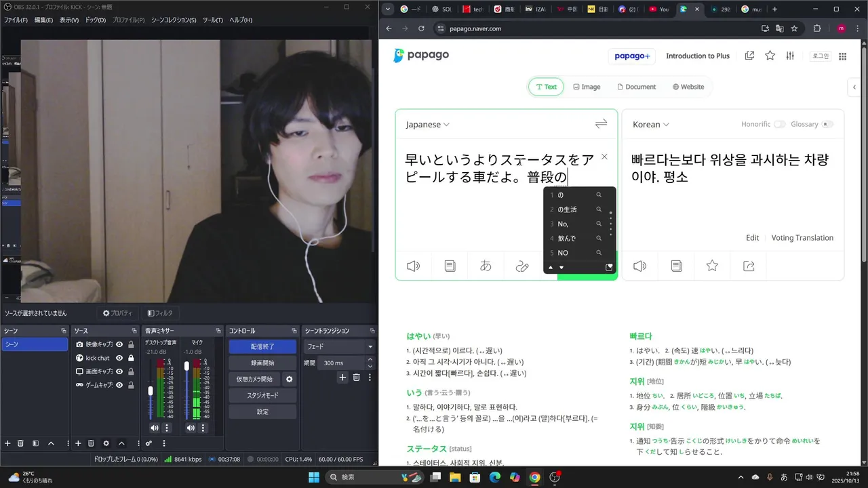The width and height of the screenshot is (868, 488).
Task: Open デスクトップ音声 channel options menu
Action: [167, 428]
